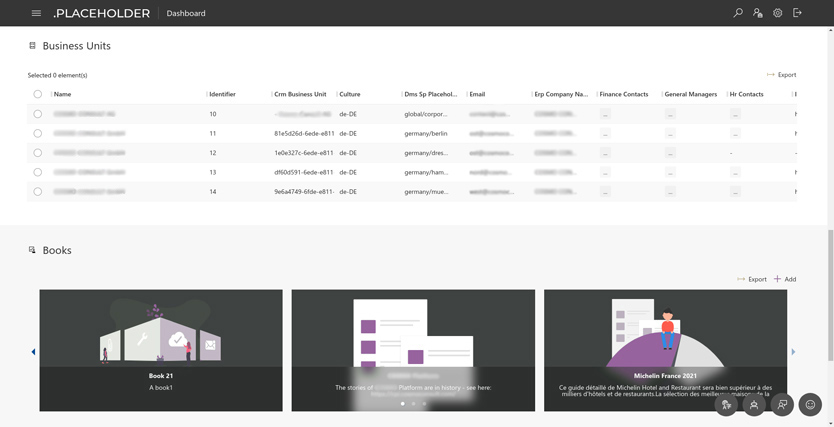Click the support agent floating button
Viewport: 834px width, 427px height.
pos(754,404)
